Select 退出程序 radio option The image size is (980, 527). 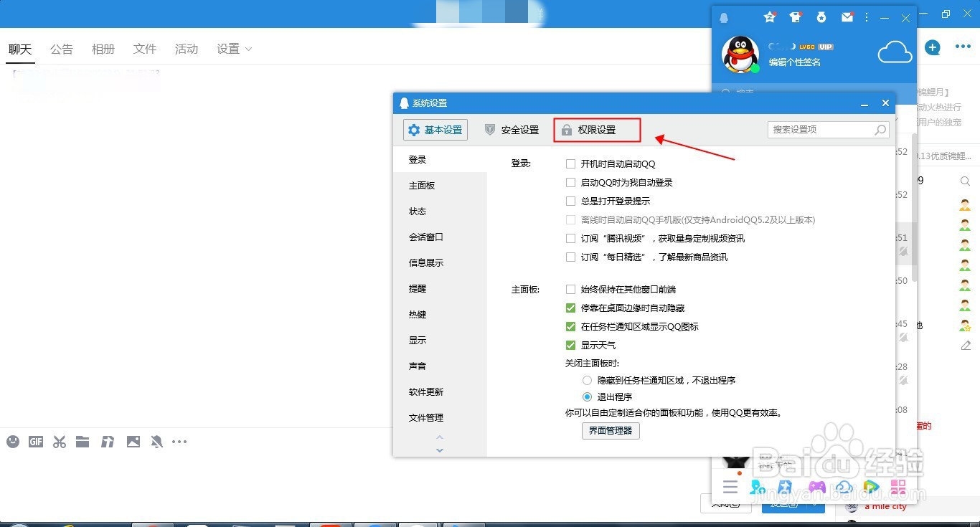click(588, 397)
